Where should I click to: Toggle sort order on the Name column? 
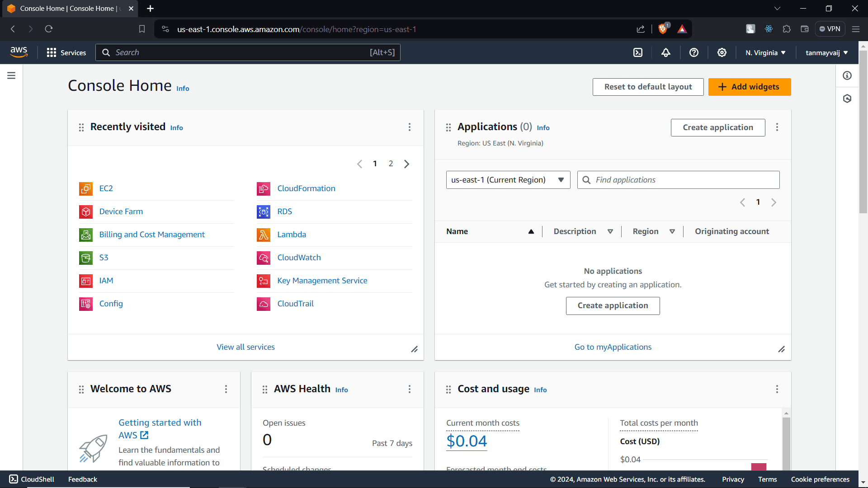pos(531,231)
